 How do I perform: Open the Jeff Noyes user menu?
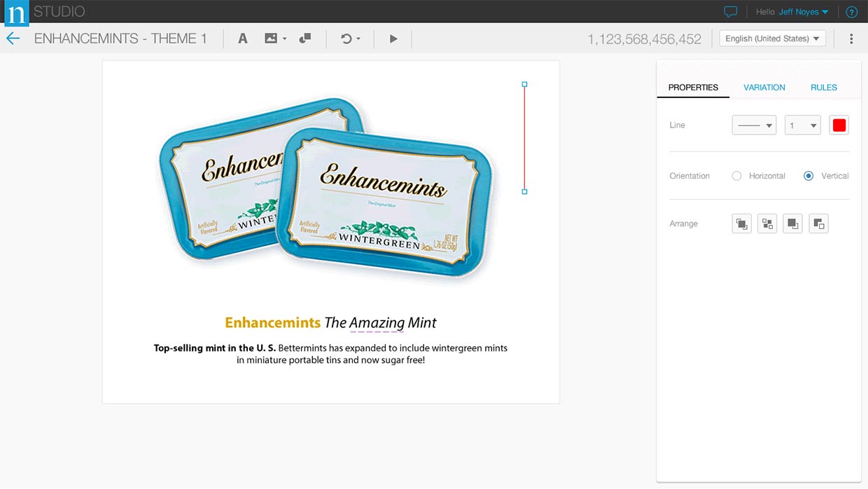pyautogui.click(x=804, y=12)
